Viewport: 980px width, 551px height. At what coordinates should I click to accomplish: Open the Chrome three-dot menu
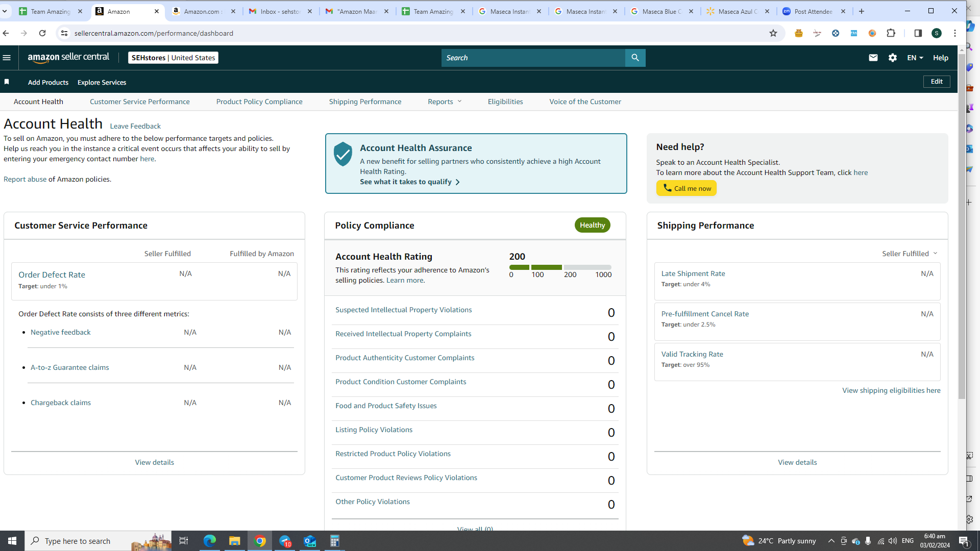[x=955, y=33]
